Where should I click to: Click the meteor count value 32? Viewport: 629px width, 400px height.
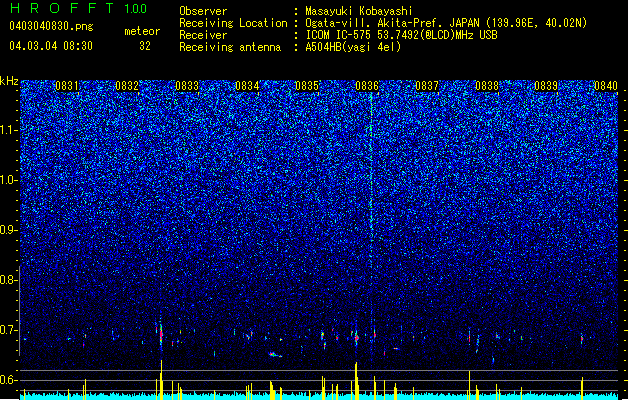tap(145, 46)
